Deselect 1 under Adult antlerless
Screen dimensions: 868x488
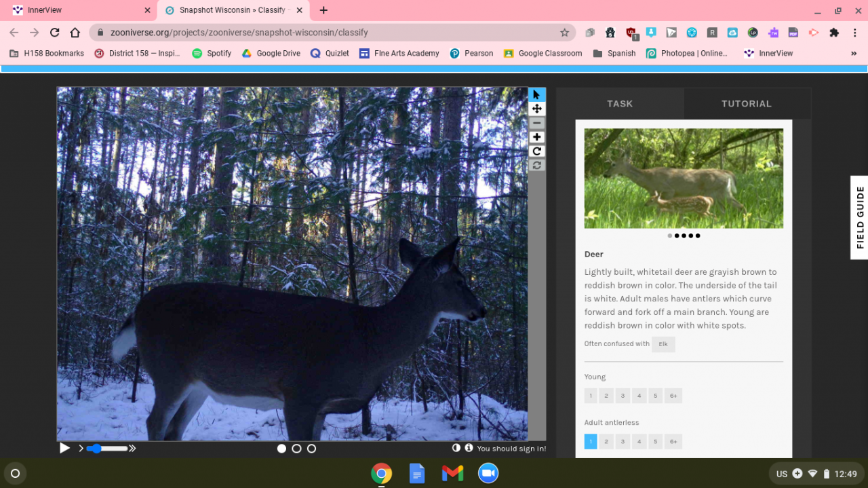pos(591,441)
